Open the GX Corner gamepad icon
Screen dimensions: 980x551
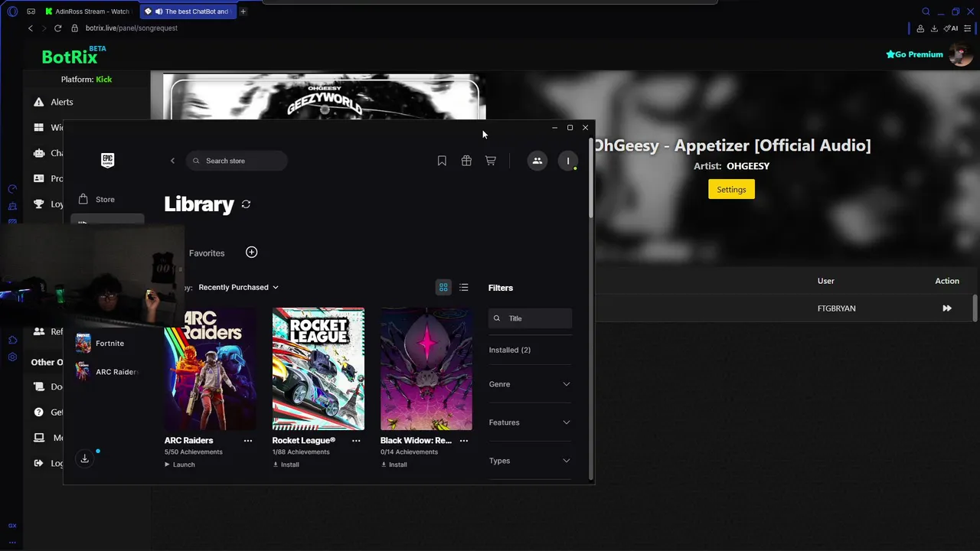click(31, 11)
